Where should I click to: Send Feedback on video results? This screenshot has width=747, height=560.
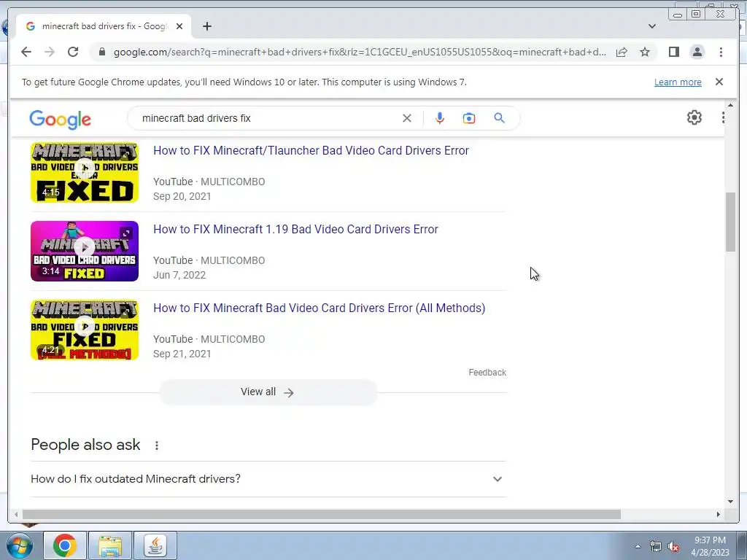487,373
